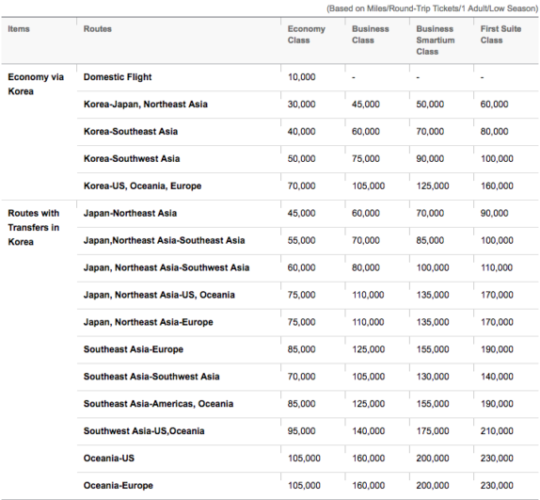Click the Items column header

point(19,29)
